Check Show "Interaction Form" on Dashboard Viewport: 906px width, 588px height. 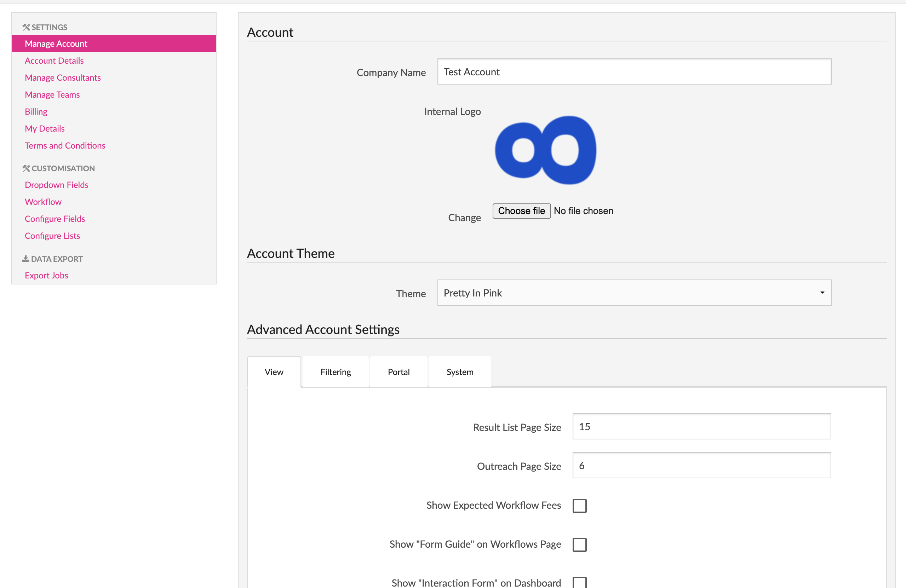pos(579,582)
